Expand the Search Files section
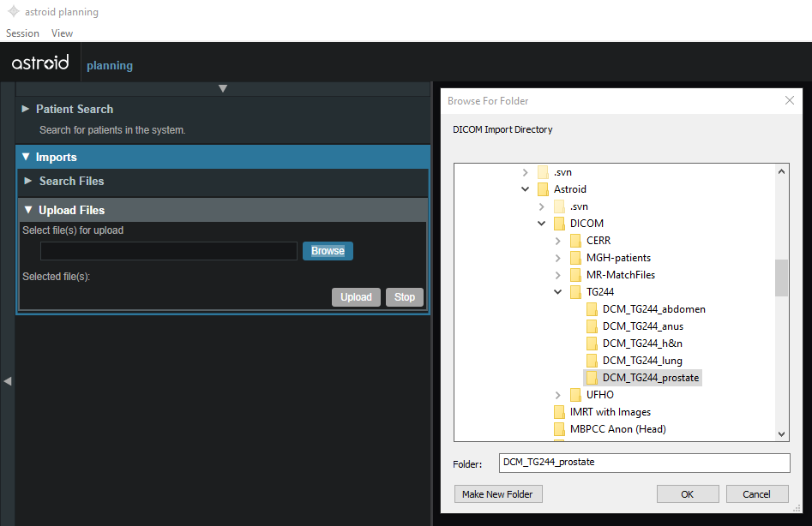812x526 pixels. point(29,181)
